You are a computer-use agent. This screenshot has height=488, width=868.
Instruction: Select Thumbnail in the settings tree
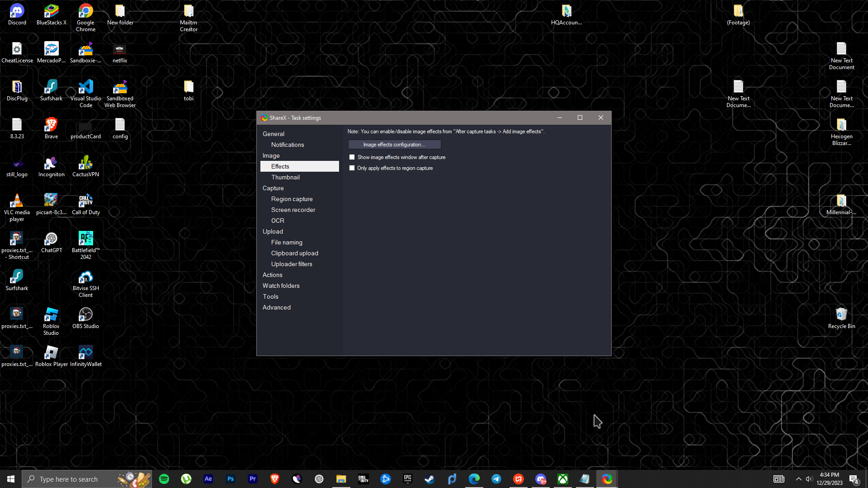(285, 177)
